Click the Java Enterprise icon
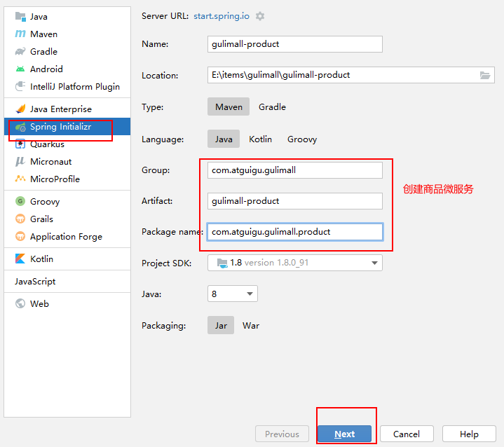 click(20, 109)
